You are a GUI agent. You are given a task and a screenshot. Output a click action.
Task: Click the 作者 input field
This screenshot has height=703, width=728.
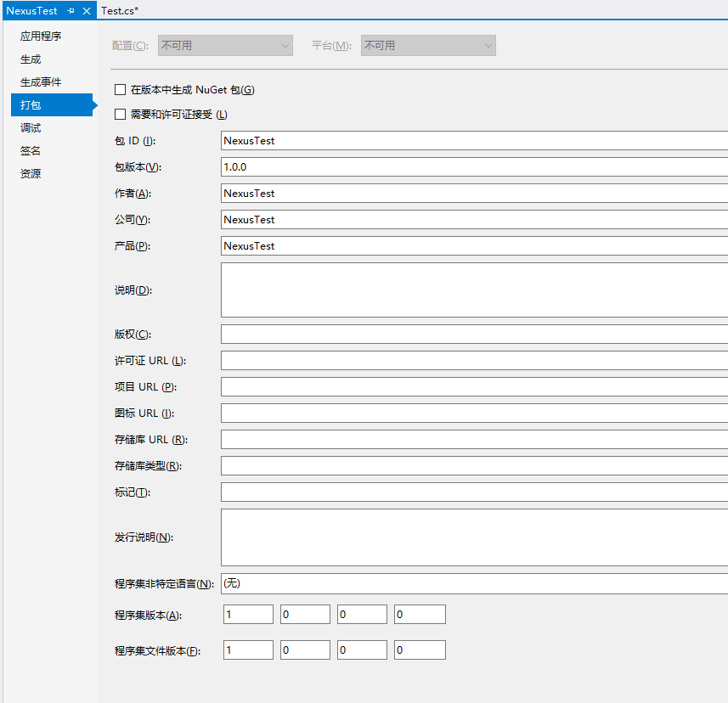point(475,193)
